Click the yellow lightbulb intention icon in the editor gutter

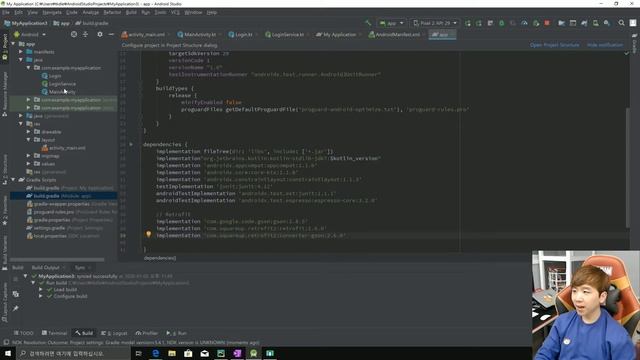click(149, 234)
